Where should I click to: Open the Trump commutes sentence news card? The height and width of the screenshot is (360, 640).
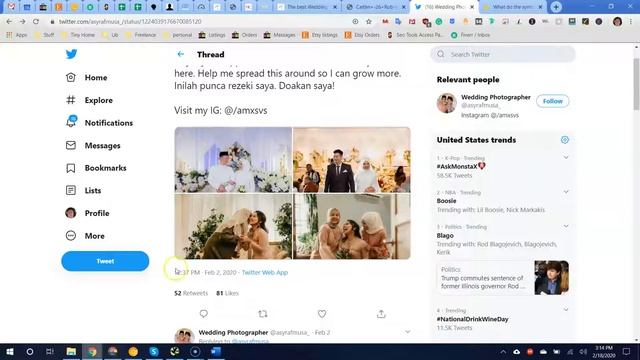click(x=503, y=278)
